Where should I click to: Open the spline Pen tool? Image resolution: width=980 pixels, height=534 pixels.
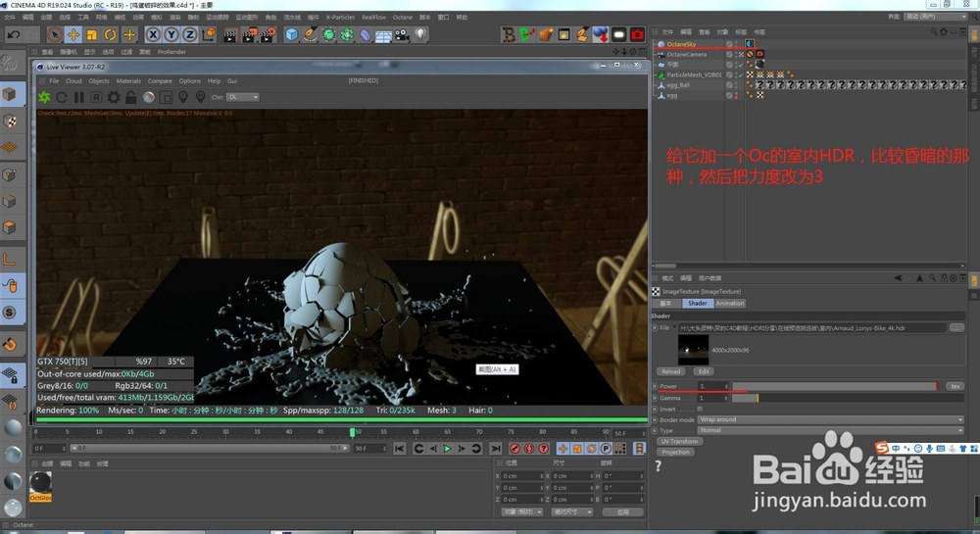pyautogui.click(x=310, y=35)
